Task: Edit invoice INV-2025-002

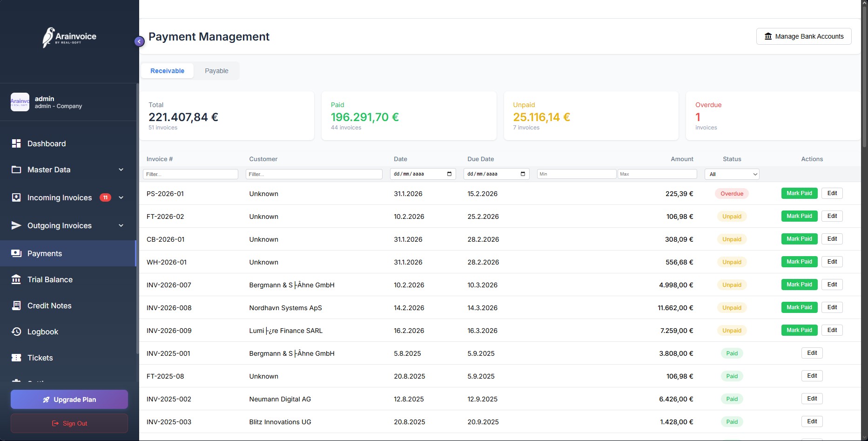Action: [x=812, y=399]
